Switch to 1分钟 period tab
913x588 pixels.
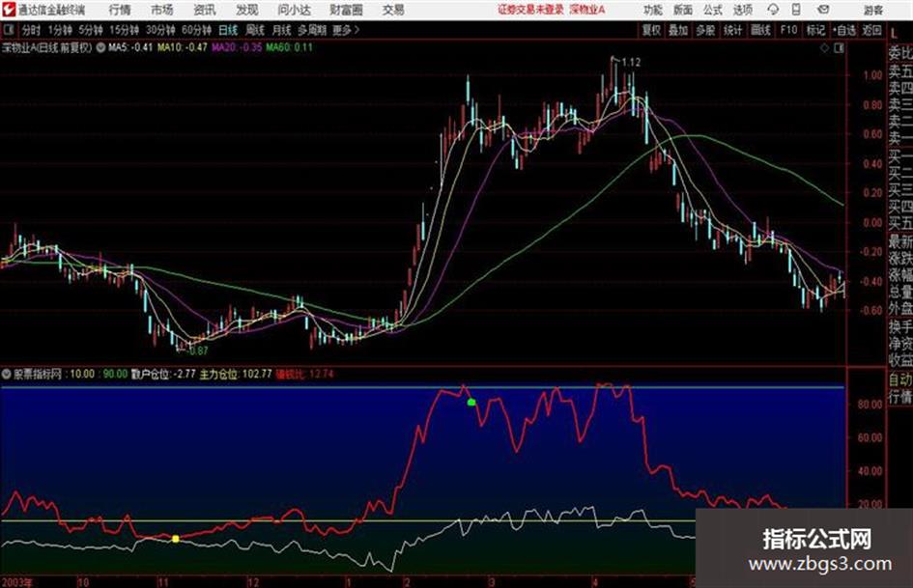coord(59,30)
